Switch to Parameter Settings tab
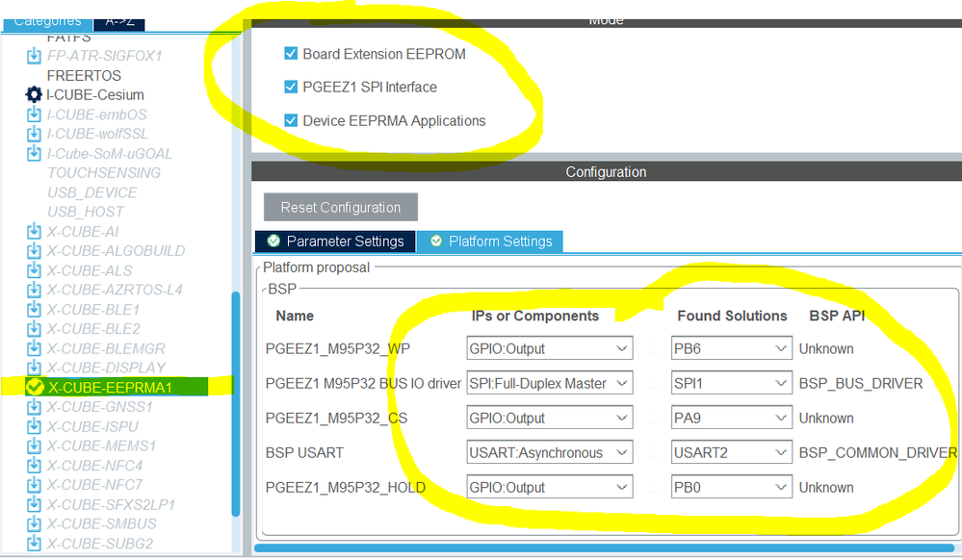Viewport: 962px width, 560px height. (x=336, y=242)
